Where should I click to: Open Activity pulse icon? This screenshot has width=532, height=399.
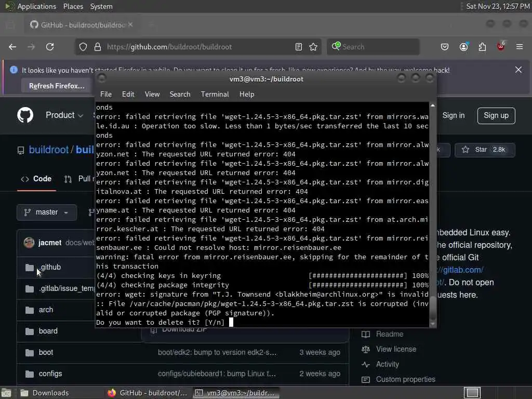(366, 364)
